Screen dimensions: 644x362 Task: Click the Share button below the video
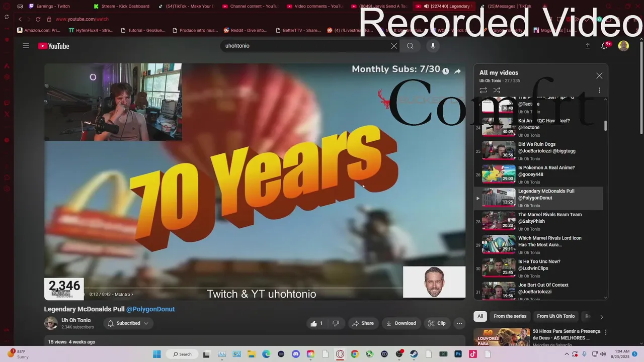(x=363, y=323)
